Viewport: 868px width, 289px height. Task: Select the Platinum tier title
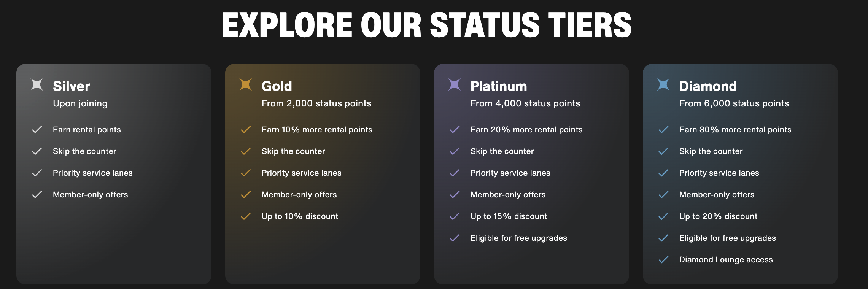(x=499, y=86)
